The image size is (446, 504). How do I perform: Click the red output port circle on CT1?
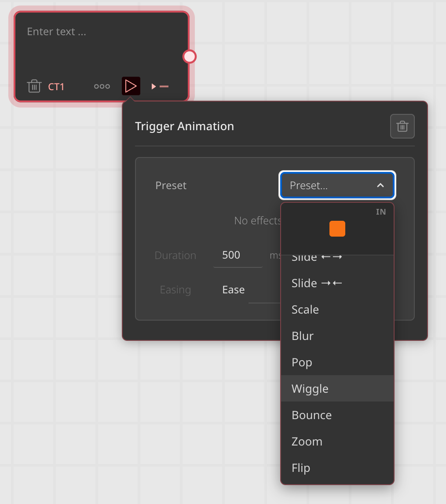(189, 56)
